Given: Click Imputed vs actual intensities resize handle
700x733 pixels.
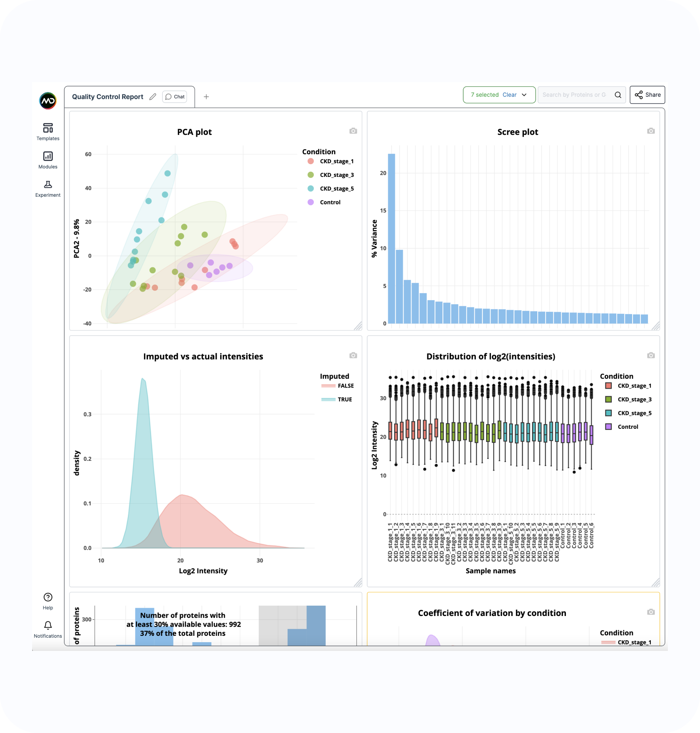Looking at the screenshot, I should (x=358, y=582).
